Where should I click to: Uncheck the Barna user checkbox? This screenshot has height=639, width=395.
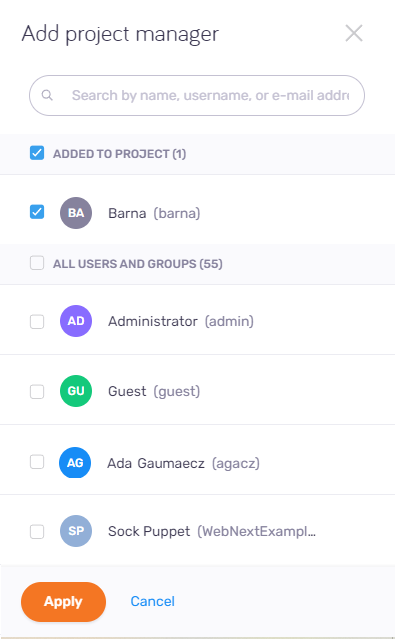(x=37, y=212)
